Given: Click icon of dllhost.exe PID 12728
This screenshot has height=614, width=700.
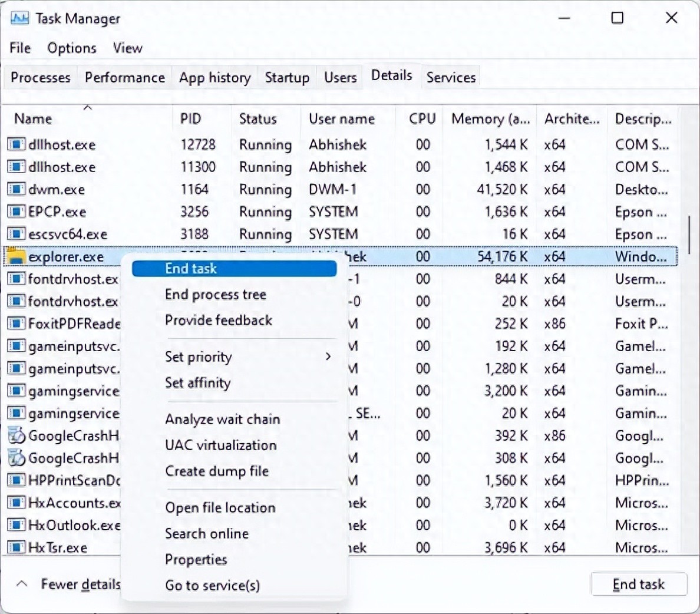Looking at the screenshot, I should pos(16,144).
